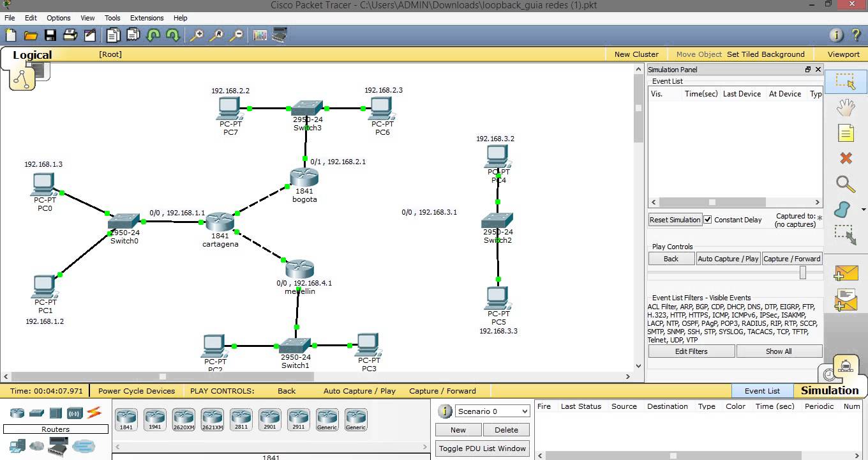Viewport: 868px width, 460px height.
Task: Open the View menu
Action: coord(87,18)
